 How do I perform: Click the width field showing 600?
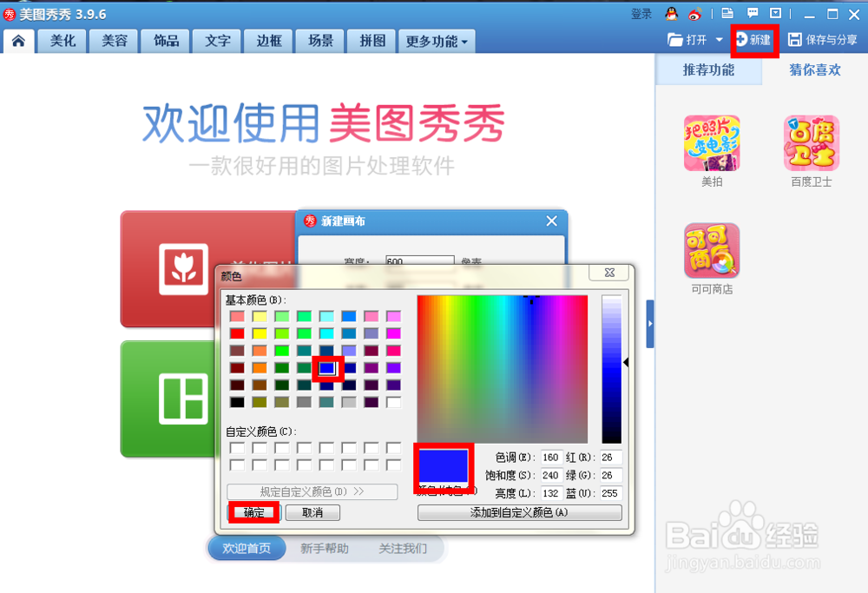click(419, 261)
